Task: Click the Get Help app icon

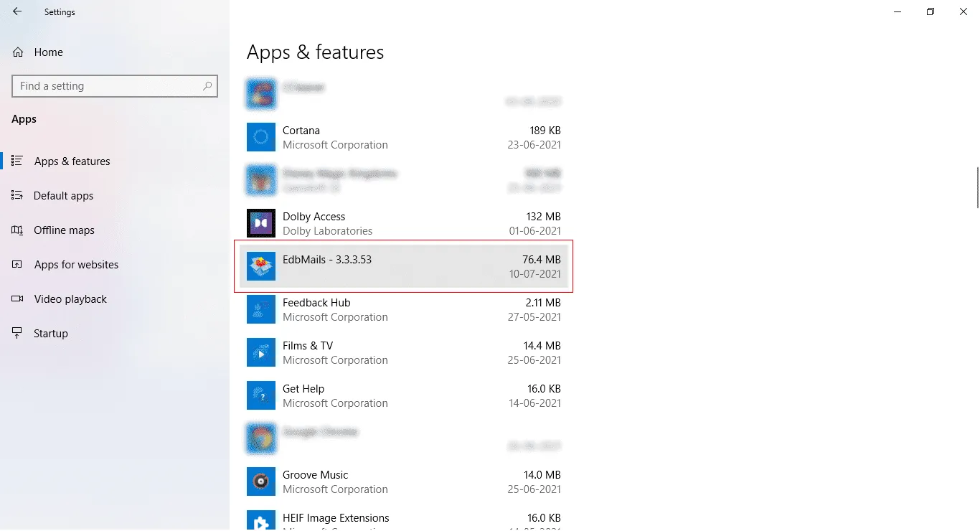Action: pyautogui.click(x=261, y=395)
